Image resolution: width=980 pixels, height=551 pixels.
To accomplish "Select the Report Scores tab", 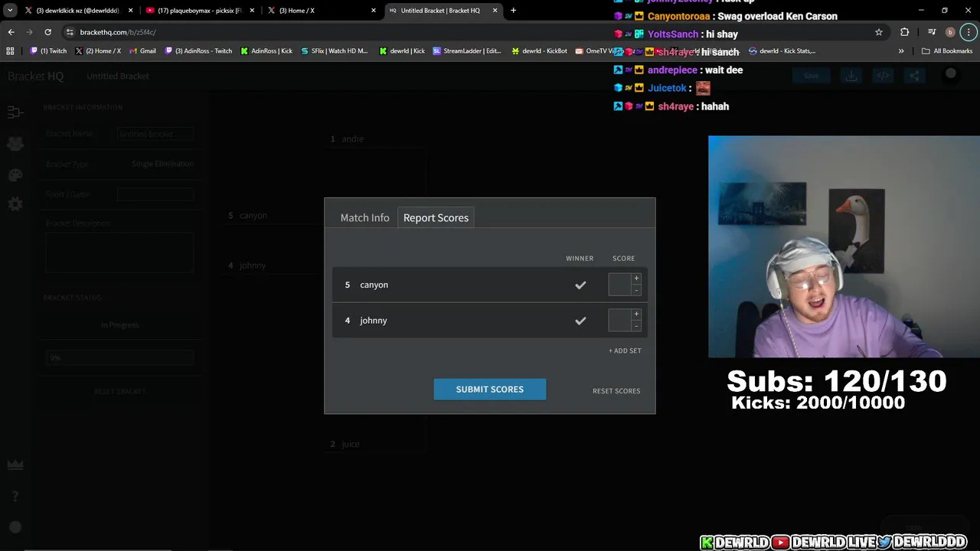I will point(436,217).
